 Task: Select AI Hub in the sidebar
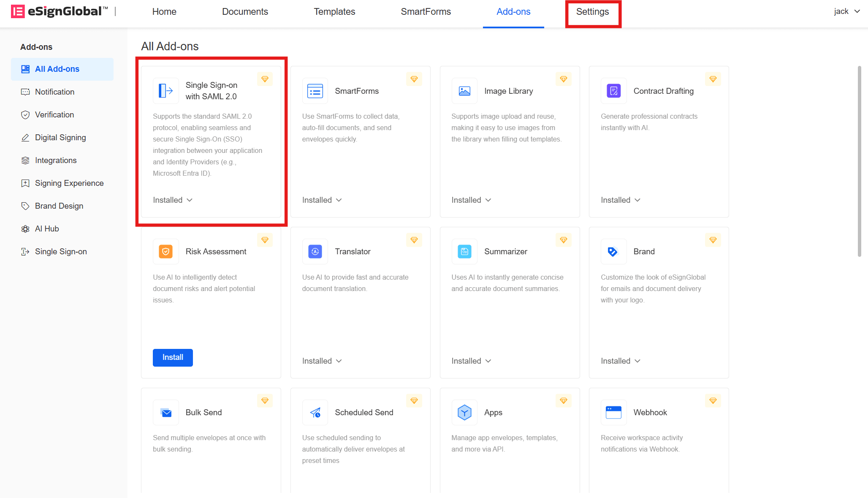(47, 229)
